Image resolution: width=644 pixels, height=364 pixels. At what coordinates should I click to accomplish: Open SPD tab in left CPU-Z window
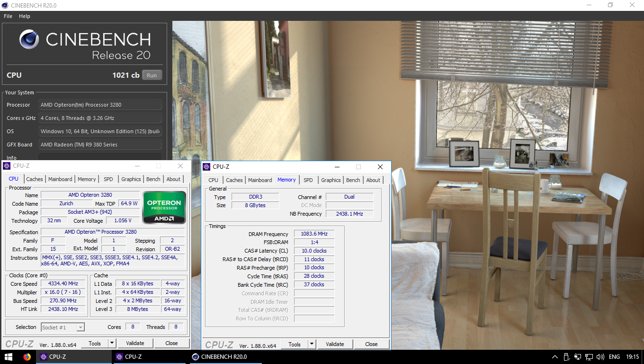(108, 179)
